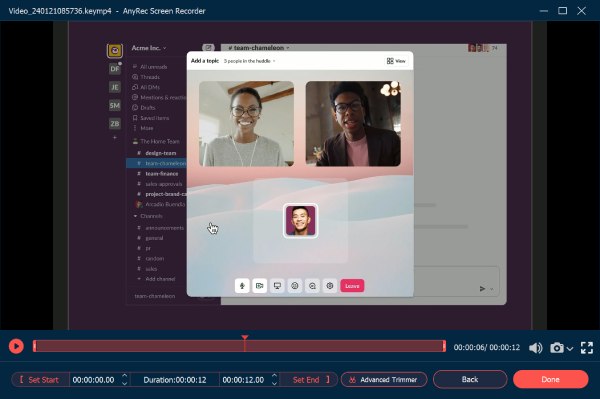
Task: Edit the end time 00:00:12.00 field
Action: 243,380
